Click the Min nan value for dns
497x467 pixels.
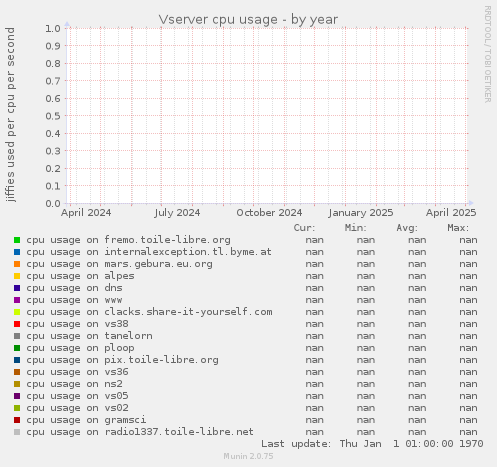coord(366,288)
